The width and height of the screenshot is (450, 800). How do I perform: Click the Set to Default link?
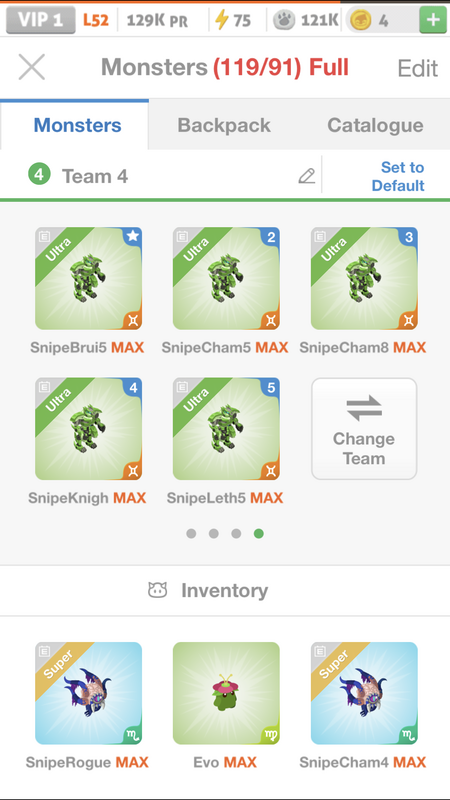(x=398, y=176)
